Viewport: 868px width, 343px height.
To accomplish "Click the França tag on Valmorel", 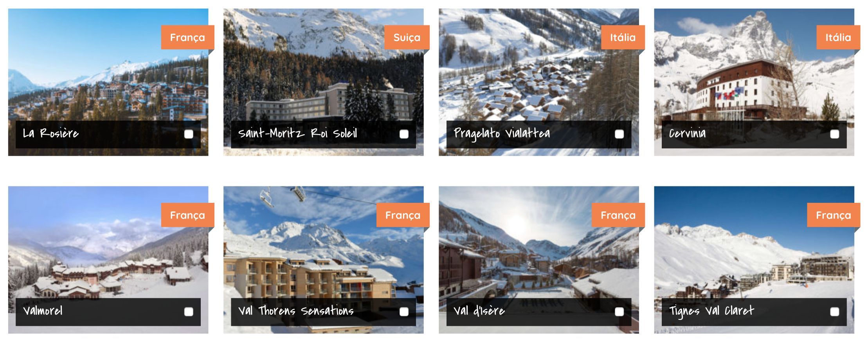I will click(187, 215).
